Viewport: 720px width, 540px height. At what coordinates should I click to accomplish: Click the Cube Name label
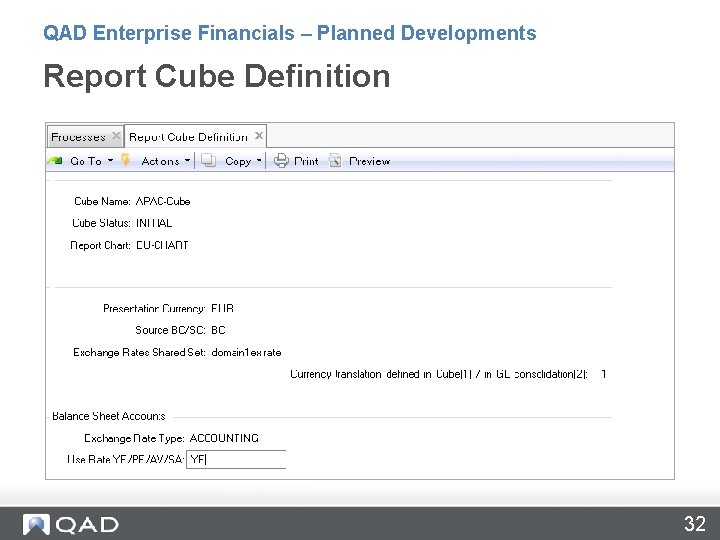(102, 201)
